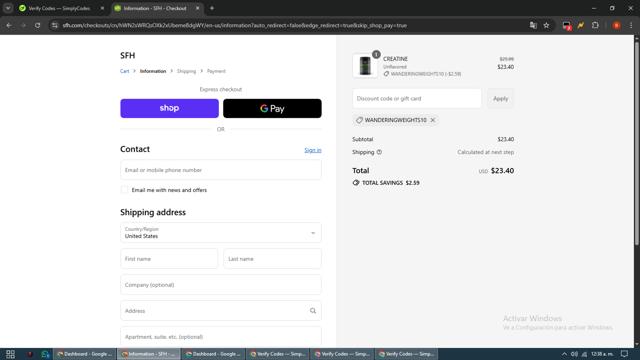Open the Chrome profile avatar
Viewport: 640px width, 360px height.
(617, 25)
